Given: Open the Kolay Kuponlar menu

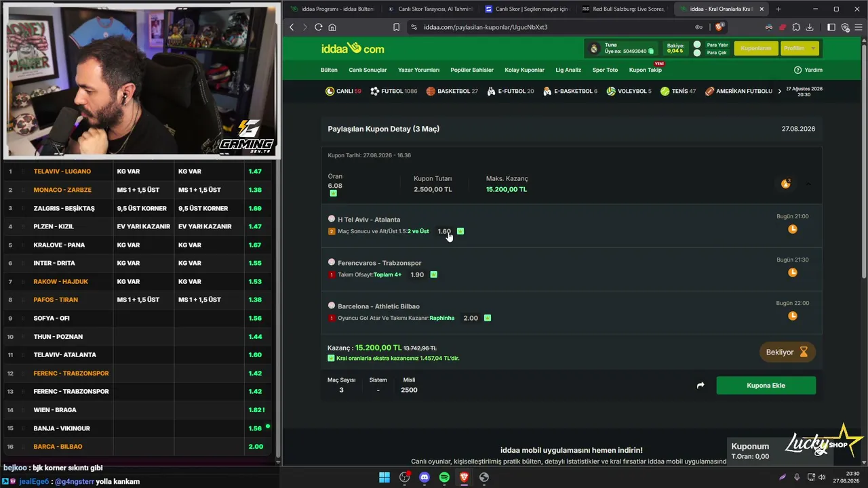Looking at the screenshot, I should click(x=524, y=70).
